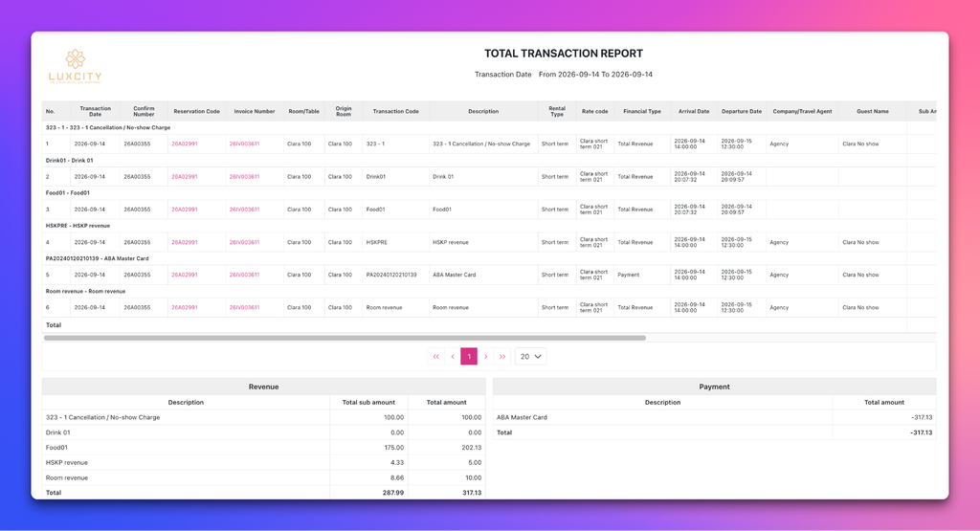980x531 pixels.
Task: Click the Luxcity logo
Action: tap(75, 66)
